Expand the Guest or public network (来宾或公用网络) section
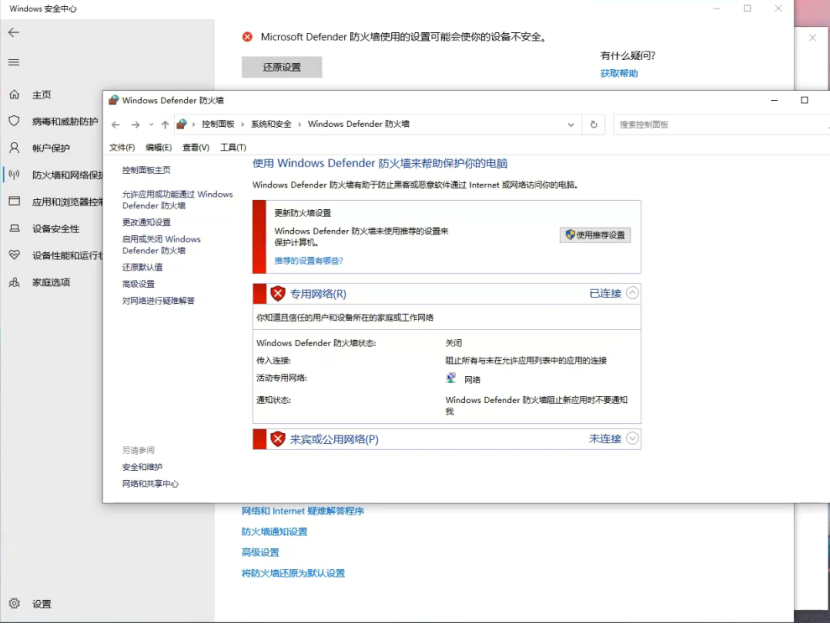Screen dimensions: 830x624 click(x=632, y=438)
